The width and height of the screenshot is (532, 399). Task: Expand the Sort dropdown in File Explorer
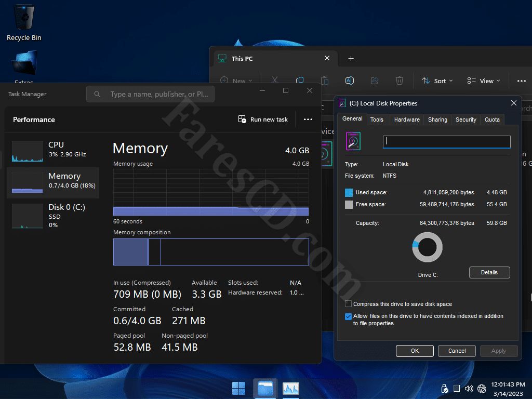click(x=437, y=81)
